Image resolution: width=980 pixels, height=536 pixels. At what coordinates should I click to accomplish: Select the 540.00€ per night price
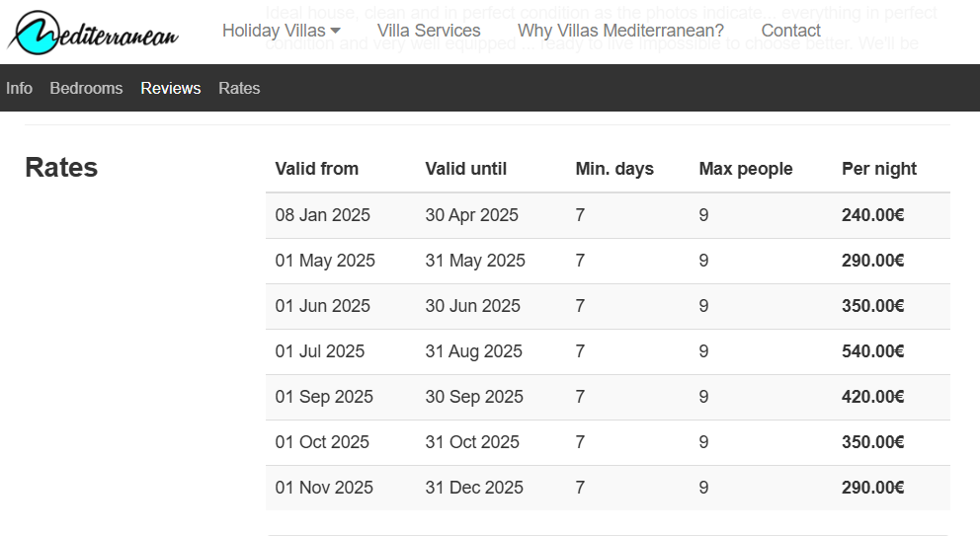pos(872,351)
